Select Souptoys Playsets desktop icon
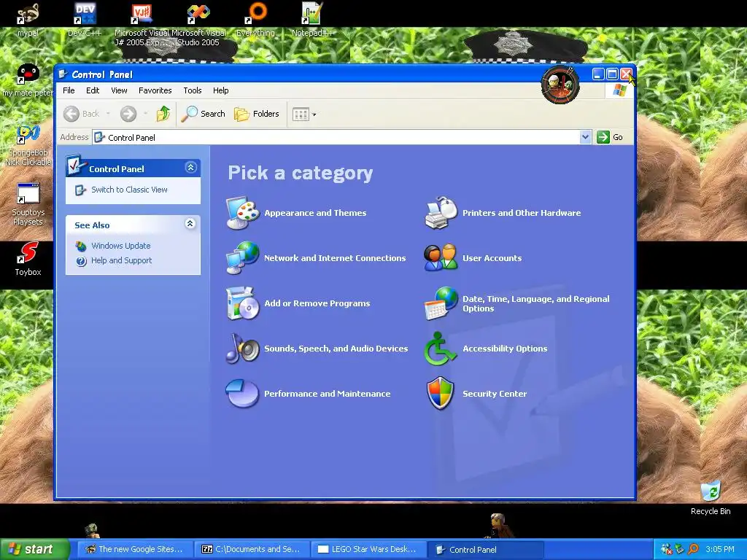Screen dimensions: 747x560 [x=28, y=204]
